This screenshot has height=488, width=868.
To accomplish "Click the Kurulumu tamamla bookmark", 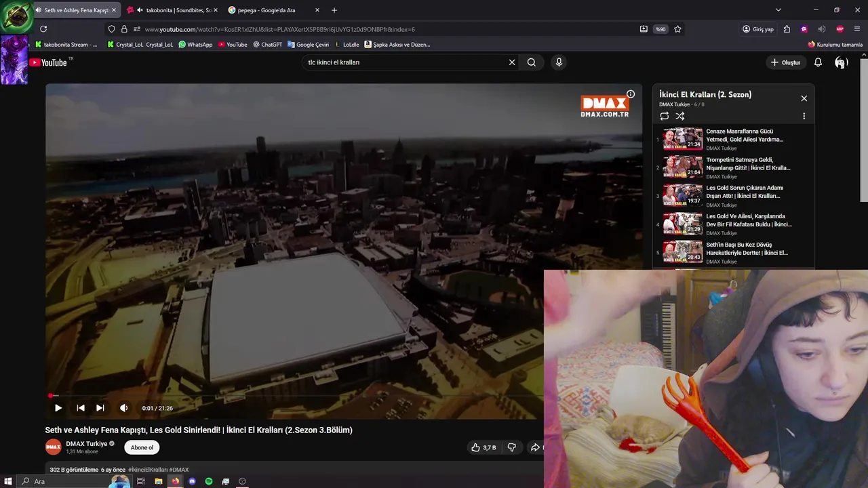I will coord(835,45).
